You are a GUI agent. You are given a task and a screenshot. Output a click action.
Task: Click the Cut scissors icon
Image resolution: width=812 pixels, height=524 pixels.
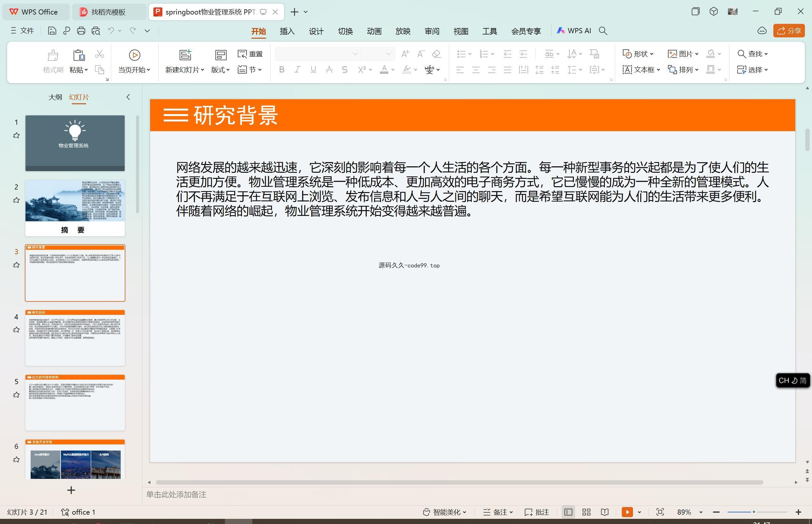tap(99, 54)
